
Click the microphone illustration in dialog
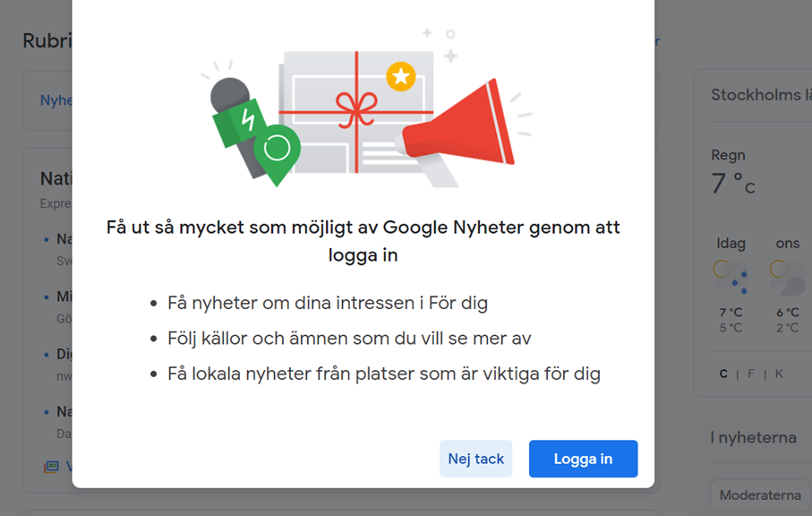tap(237, 120)
